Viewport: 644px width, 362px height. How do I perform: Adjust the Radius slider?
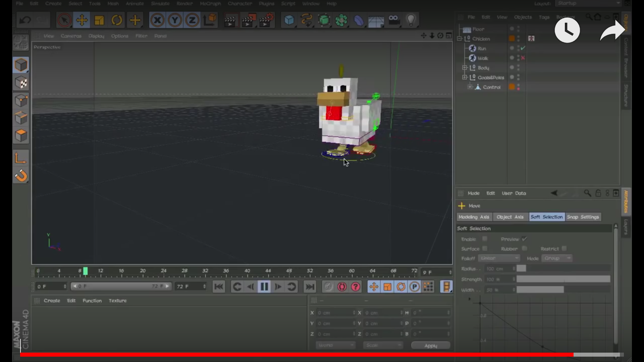coord(563,268)
